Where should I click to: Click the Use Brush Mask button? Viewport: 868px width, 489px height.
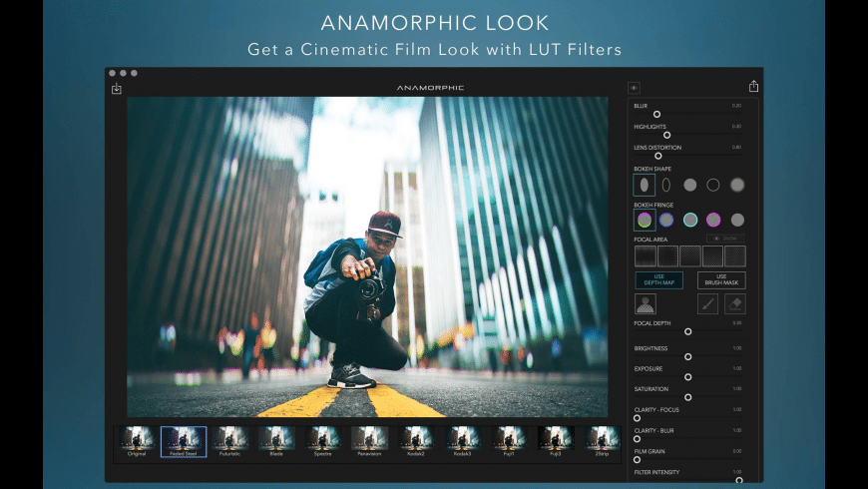tap(721, 280)
